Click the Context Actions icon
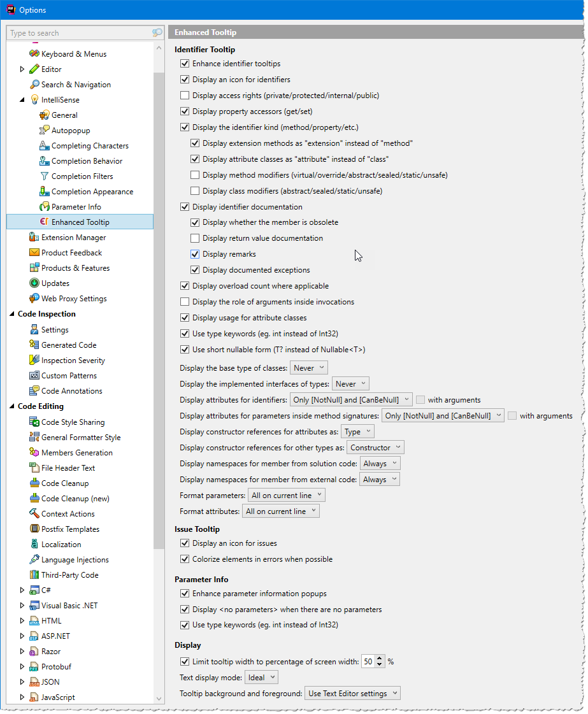 click(x=34, y=513)
